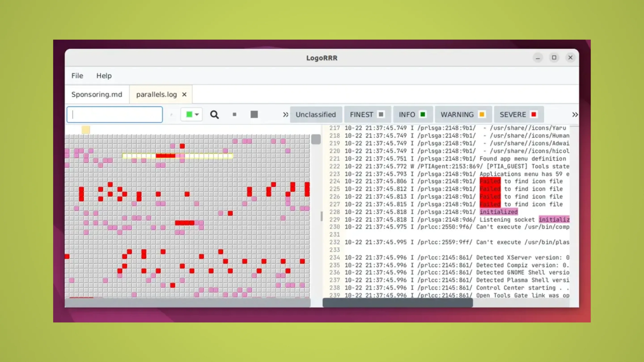
Task: Open the File menu
Action: [77, 76]
